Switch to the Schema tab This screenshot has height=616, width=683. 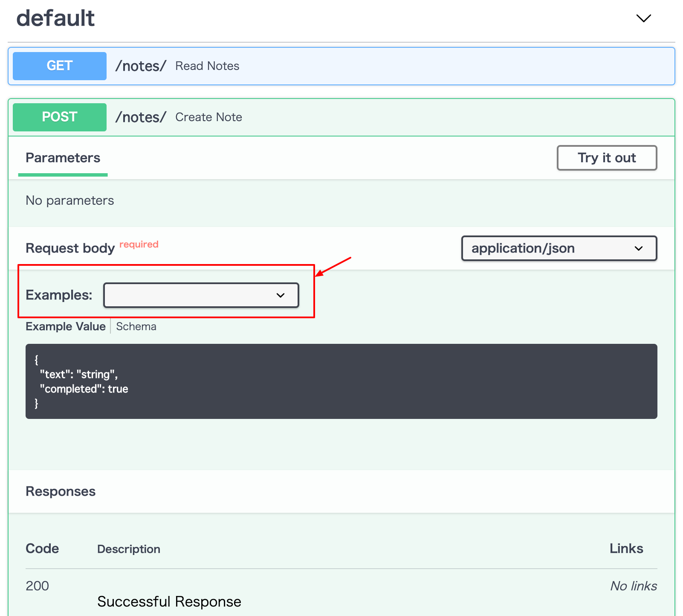(x=136, y=326)
